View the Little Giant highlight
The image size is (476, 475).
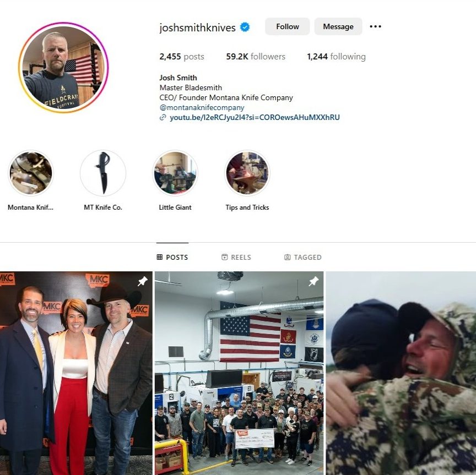pos(175,173)
